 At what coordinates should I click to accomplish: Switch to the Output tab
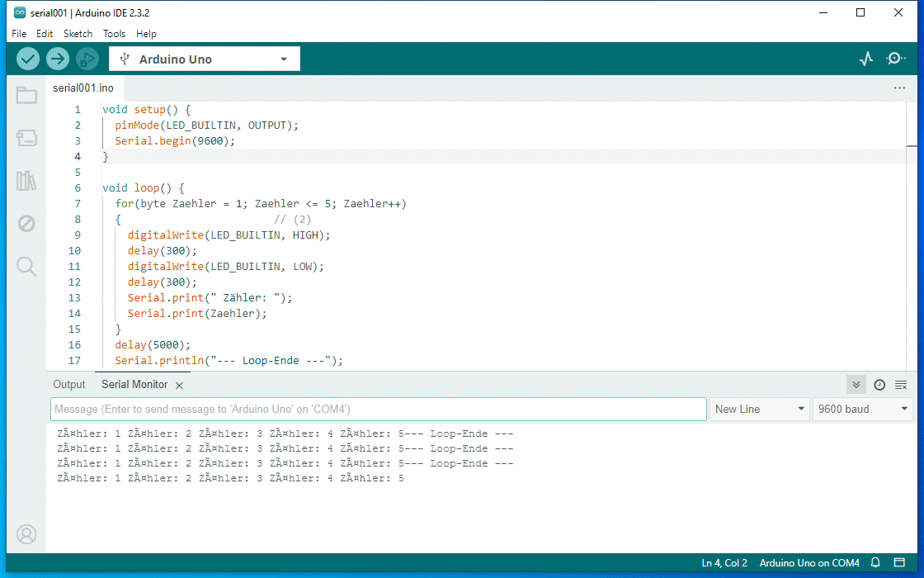69,385
